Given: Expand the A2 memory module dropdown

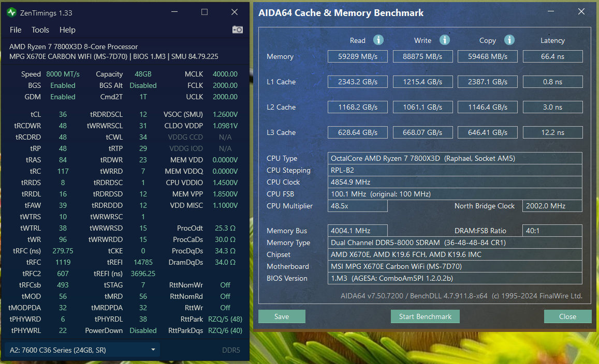Looking at the screenshot, I should click(x=82, y=350).
